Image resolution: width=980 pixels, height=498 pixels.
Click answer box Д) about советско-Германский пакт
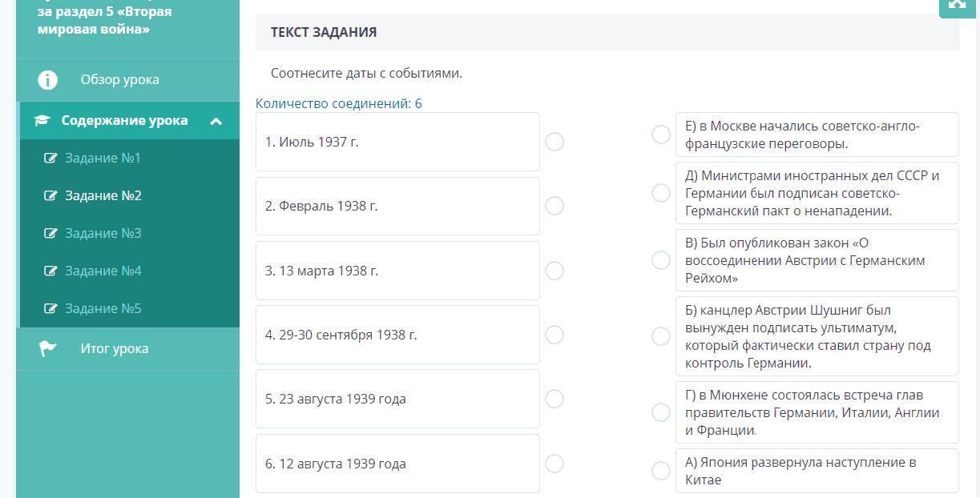(817, 193)
